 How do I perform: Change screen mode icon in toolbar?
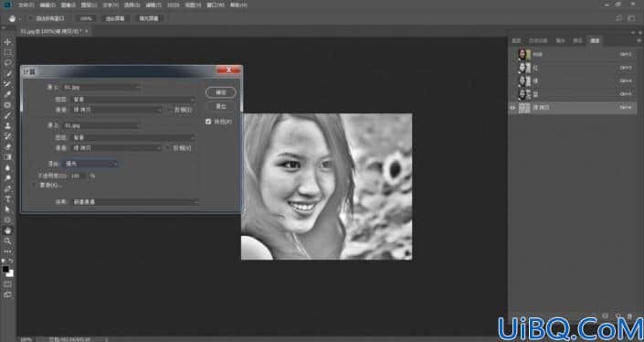click(7, 294)
